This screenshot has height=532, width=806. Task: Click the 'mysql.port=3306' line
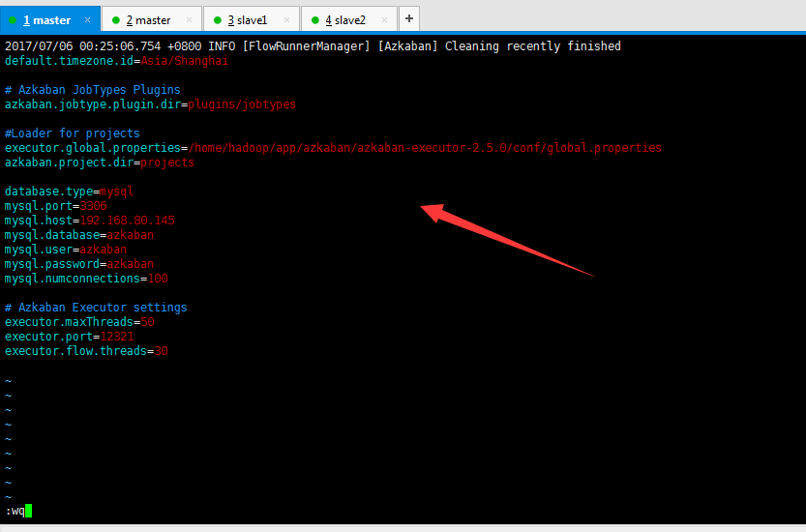click(x=55, y=206)
